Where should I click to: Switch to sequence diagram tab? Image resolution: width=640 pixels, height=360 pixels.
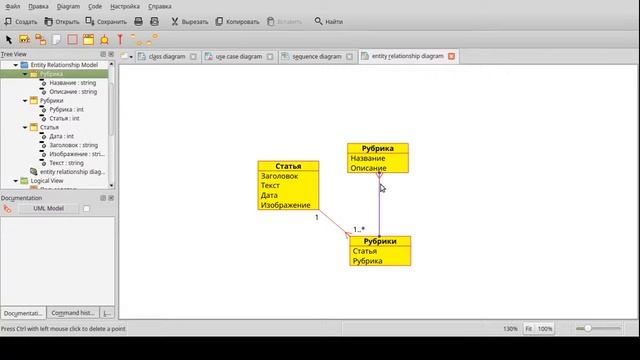pyautogui.click(x=317, y=57)
